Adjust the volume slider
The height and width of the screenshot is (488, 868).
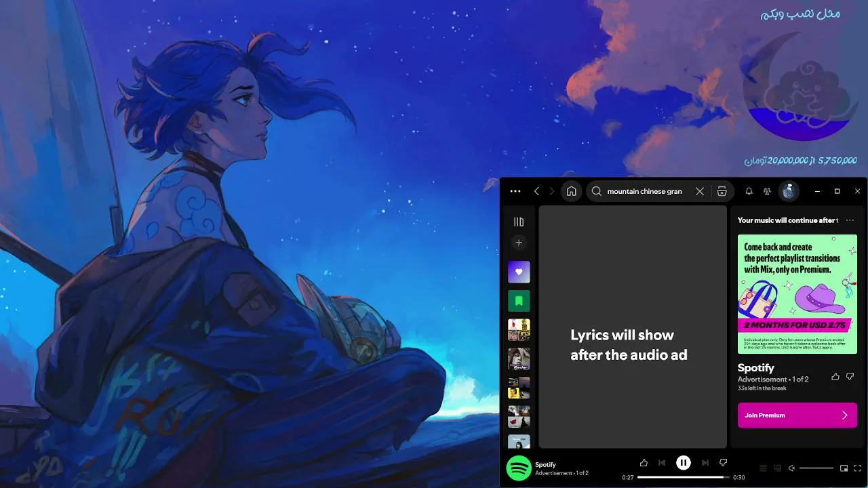pyautogui.click(x=816, y=468)
